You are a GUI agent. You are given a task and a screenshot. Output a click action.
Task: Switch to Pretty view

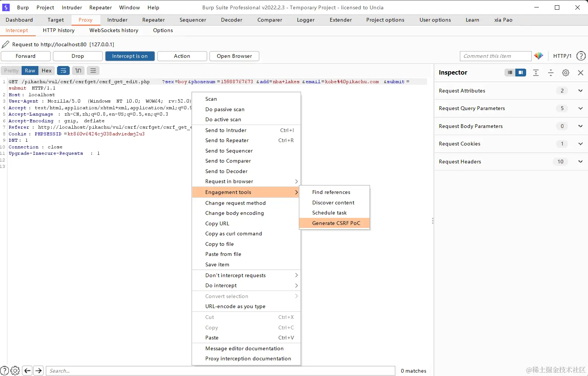click(x=11, y=70)
